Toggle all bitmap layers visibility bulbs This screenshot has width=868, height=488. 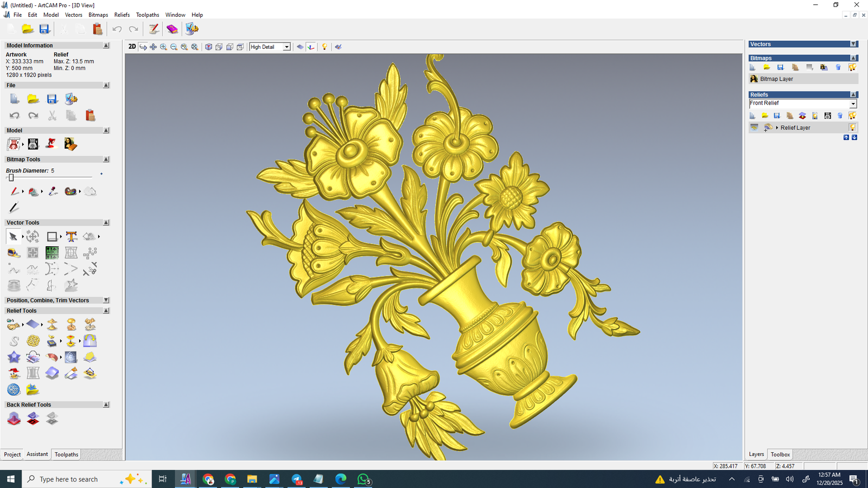click(852, 67)
